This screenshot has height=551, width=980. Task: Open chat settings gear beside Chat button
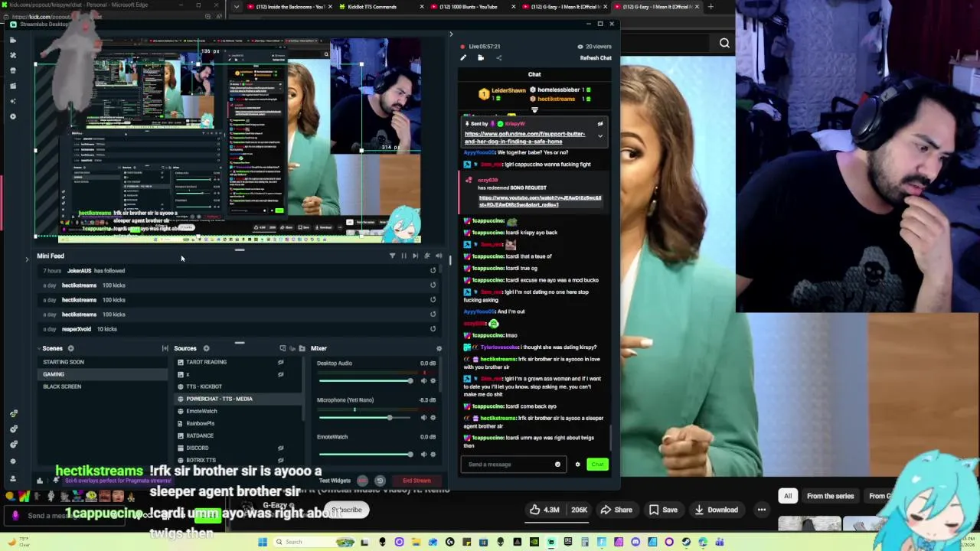click(577, 465)
